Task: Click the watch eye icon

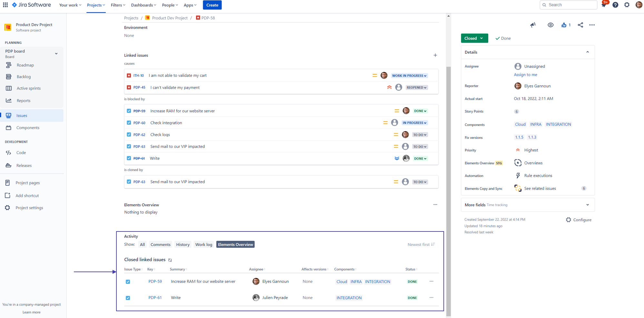Action: [x=550, y=25]
